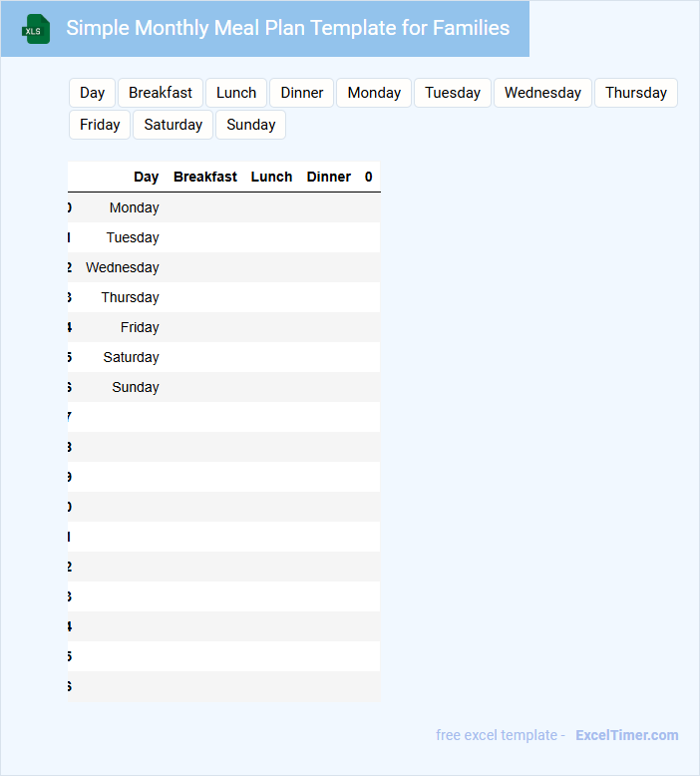Select the Day tag button

pos(92,93)
